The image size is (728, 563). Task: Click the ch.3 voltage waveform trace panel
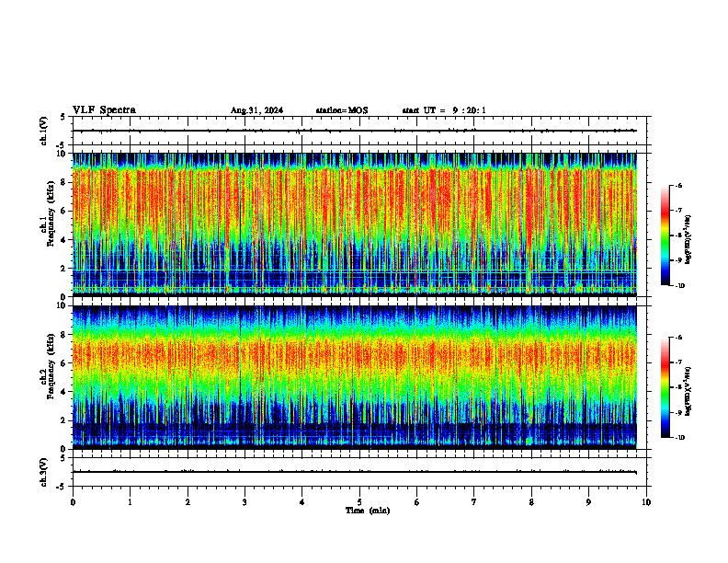click(x=359, y=472)
